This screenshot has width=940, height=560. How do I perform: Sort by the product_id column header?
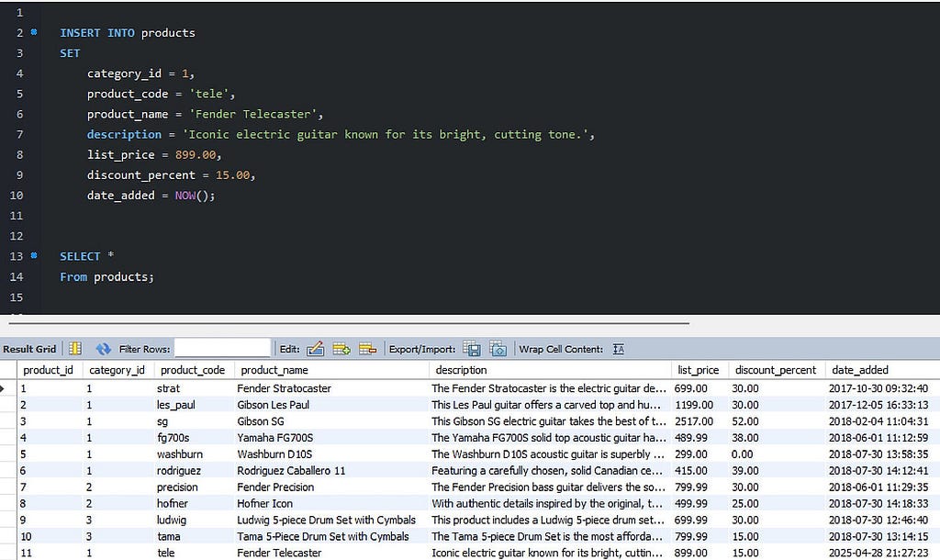point(48,370)
